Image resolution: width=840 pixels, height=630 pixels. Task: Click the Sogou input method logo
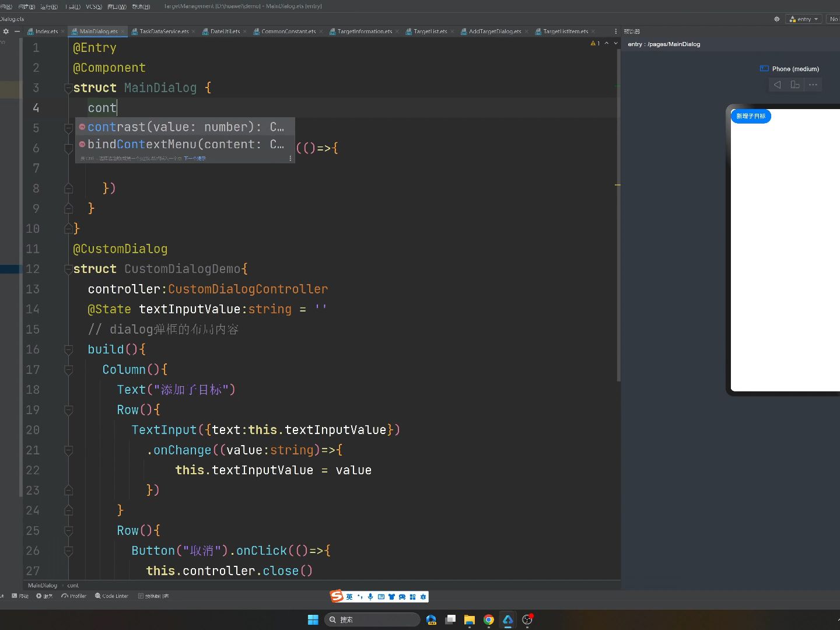click(x=337, y=596)
